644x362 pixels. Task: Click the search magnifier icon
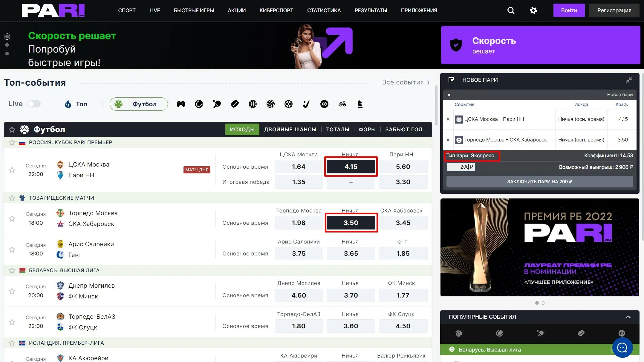click(511, 10)
